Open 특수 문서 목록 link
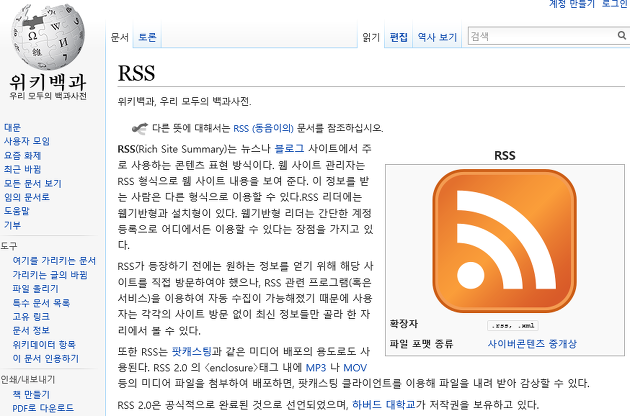 click(41, 303)
